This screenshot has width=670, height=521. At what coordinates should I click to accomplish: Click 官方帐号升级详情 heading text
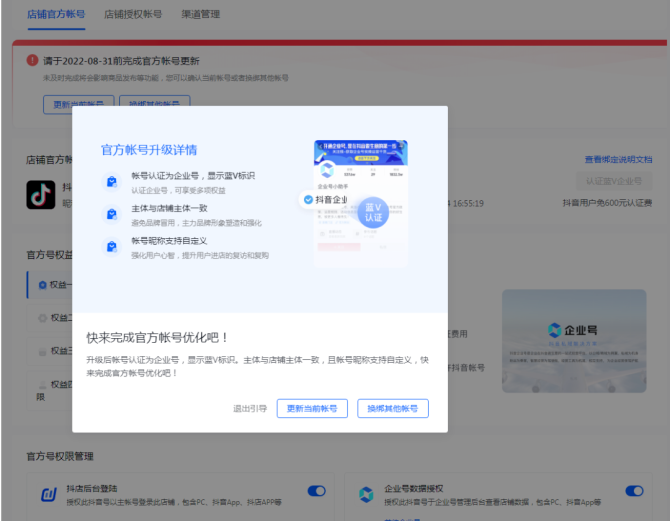[x=149, y=150]
